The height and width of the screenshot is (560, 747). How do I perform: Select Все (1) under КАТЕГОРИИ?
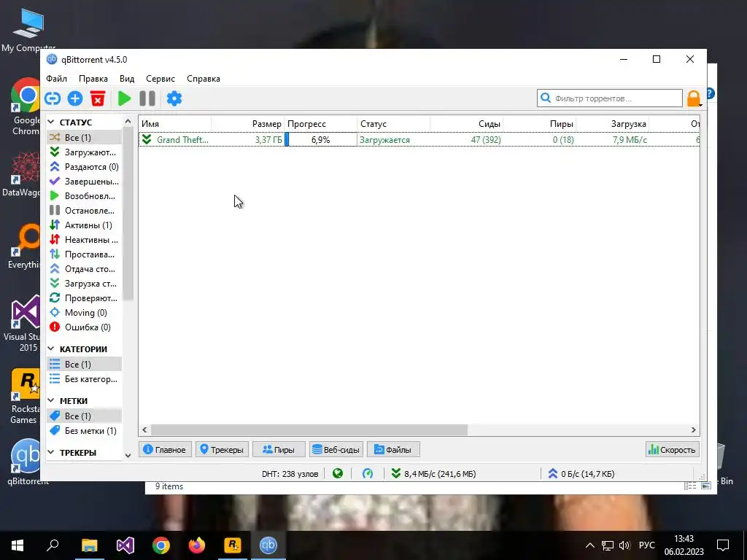pyautogui.click(x=85, y=365)
